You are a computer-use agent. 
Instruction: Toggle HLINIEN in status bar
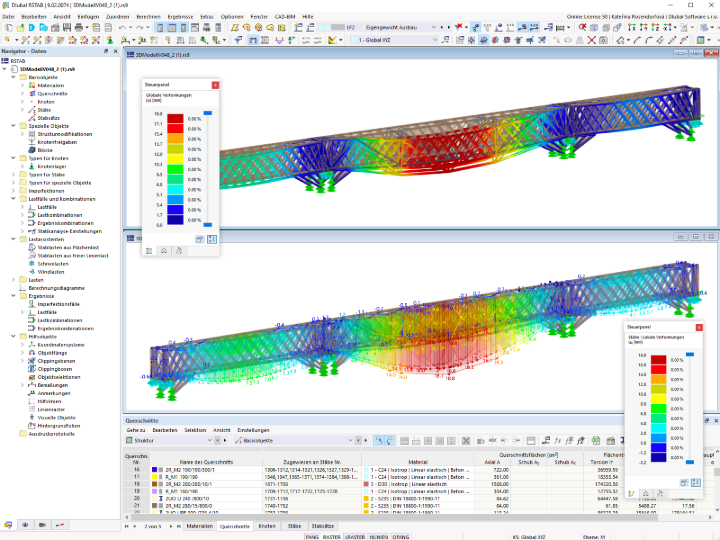pyautogui.click(x=379, y=537)
